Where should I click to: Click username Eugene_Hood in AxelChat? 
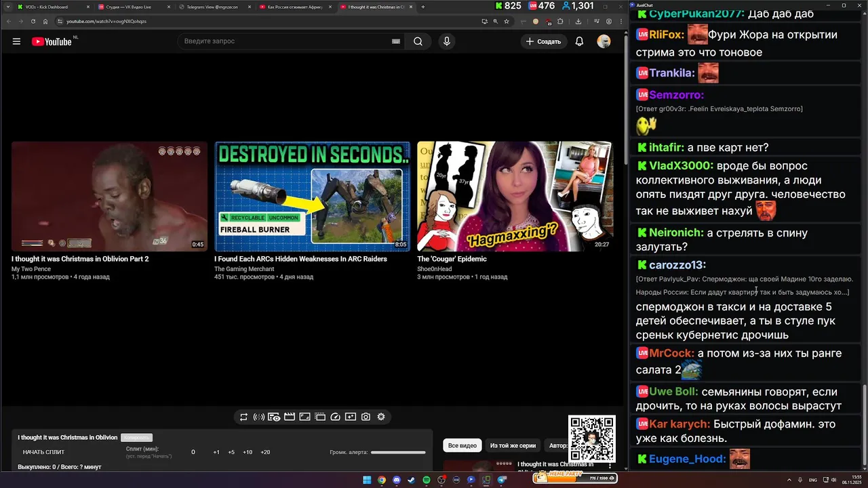(x=687, y=459)
